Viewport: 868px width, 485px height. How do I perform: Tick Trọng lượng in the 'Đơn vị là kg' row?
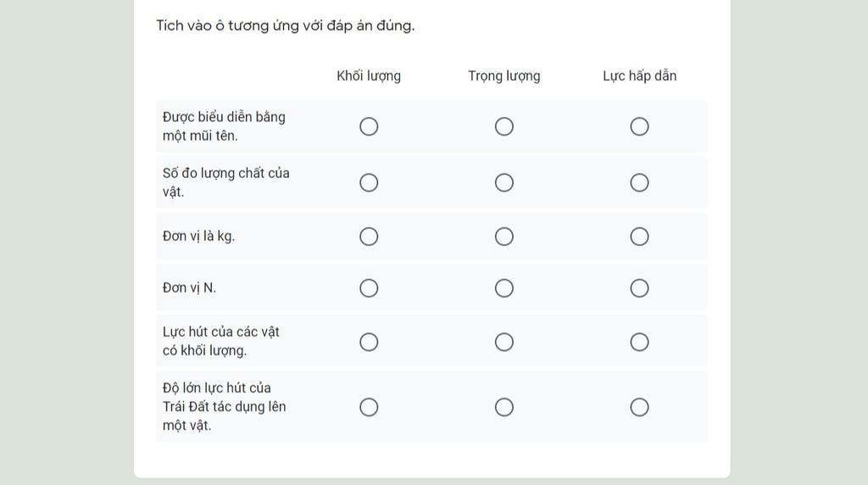(504, 237)
